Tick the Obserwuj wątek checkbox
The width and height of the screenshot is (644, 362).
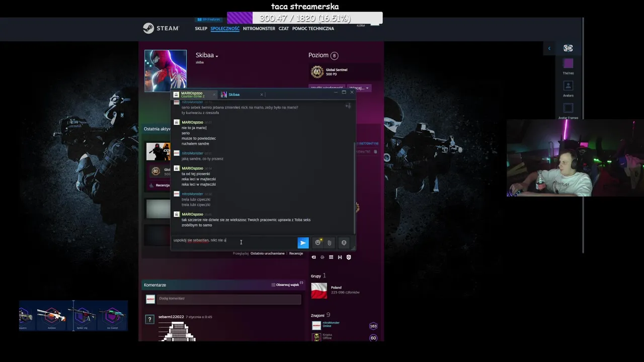coord(273,285)
